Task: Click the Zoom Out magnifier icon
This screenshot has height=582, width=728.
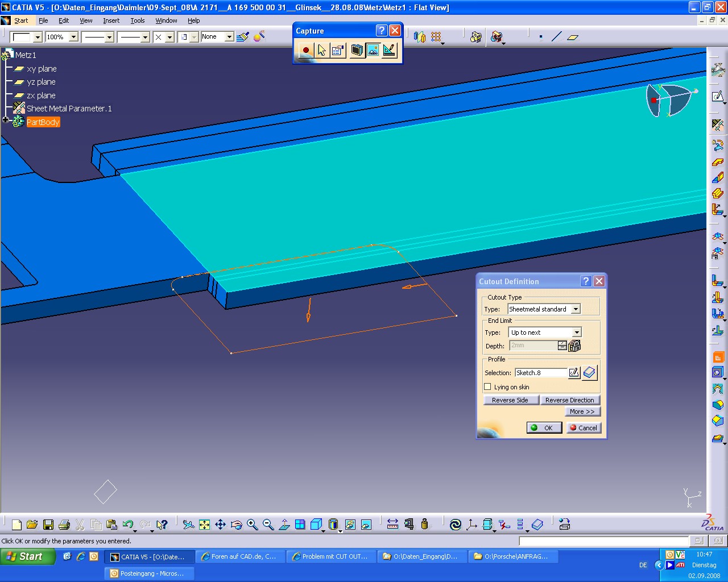Action: pos(268,525)
